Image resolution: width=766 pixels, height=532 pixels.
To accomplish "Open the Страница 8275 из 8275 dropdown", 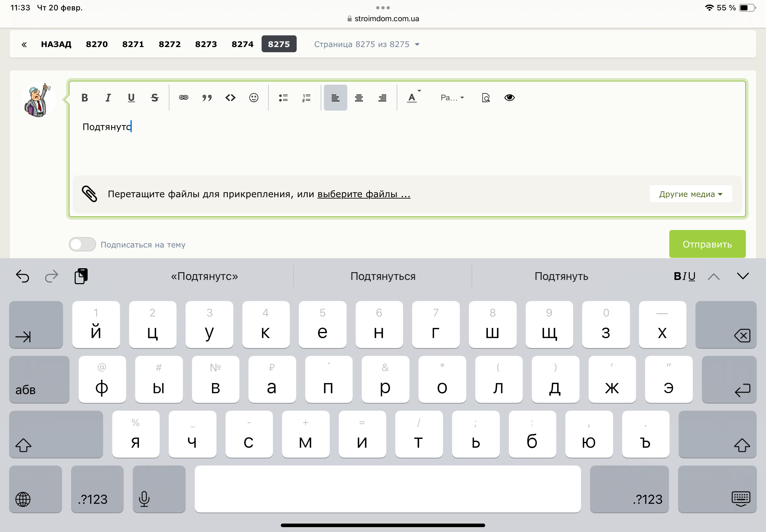I will coord(367,44).
